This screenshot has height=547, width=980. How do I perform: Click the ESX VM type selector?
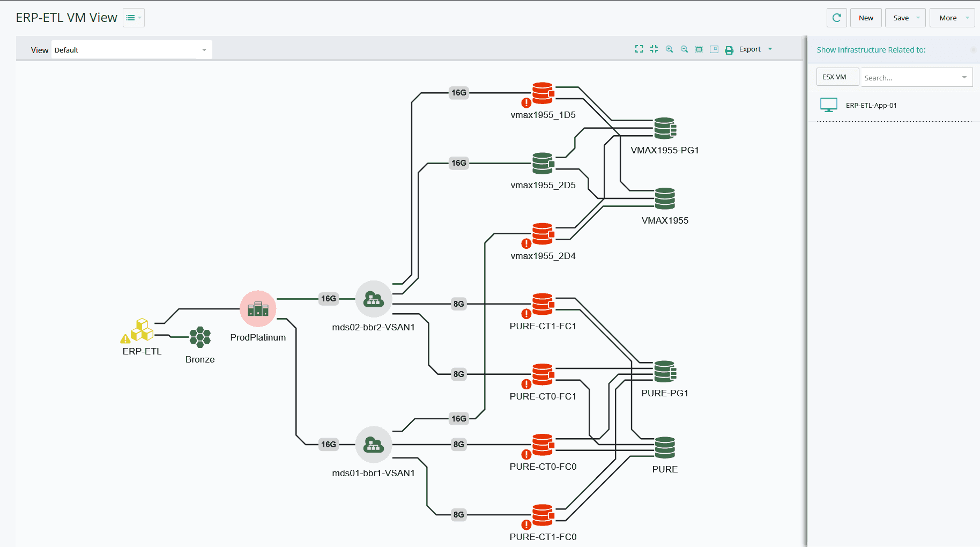click(837, 77)
